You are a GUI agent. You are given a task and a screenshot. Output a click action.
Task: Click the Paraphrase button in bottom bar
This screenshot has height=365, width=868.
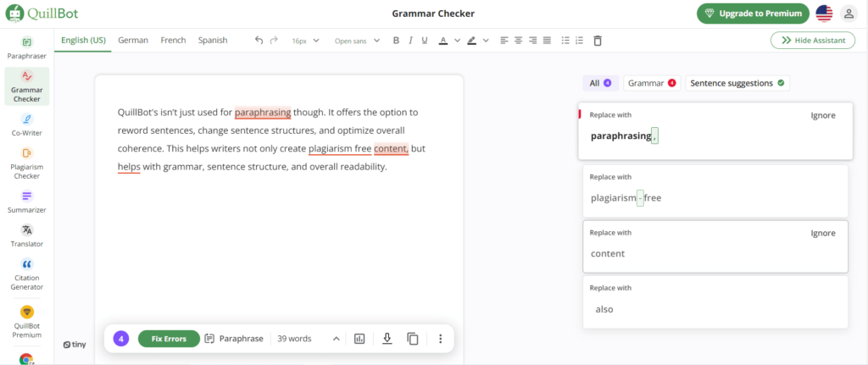[x=234, y=339]
